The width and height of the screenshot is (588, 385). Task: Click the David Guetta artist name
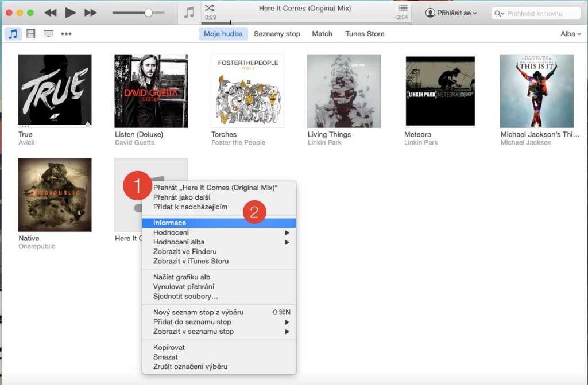point(134,142)
